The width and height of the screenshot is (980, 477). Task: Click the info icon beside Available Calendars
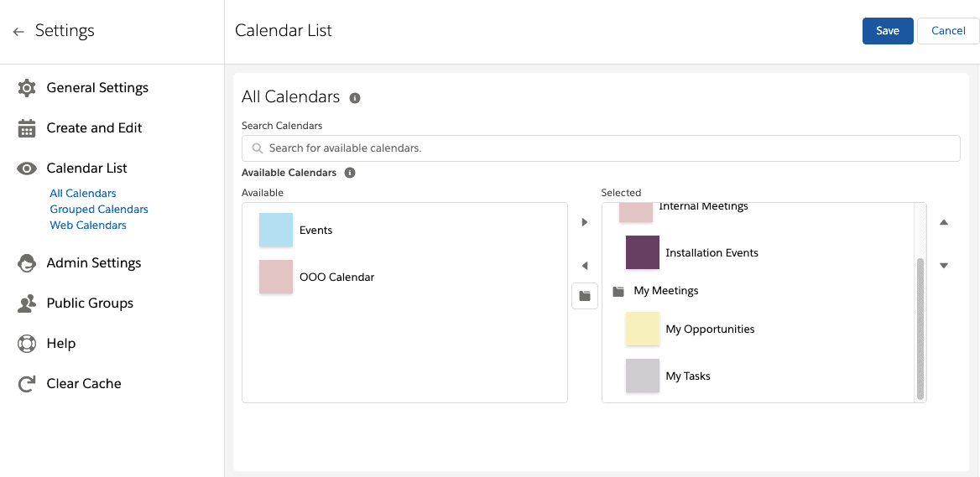click(350, 173)
